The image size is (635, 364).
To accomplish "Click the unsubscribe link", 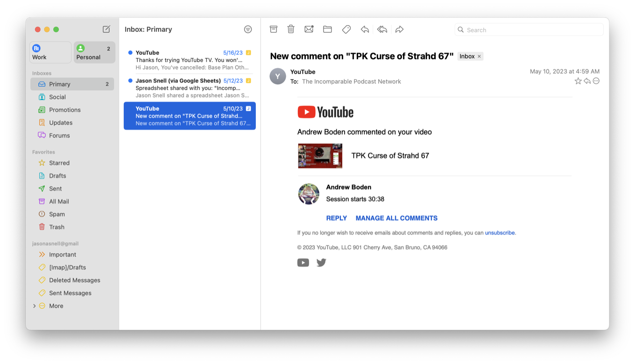I will click(x=500, y=233).
